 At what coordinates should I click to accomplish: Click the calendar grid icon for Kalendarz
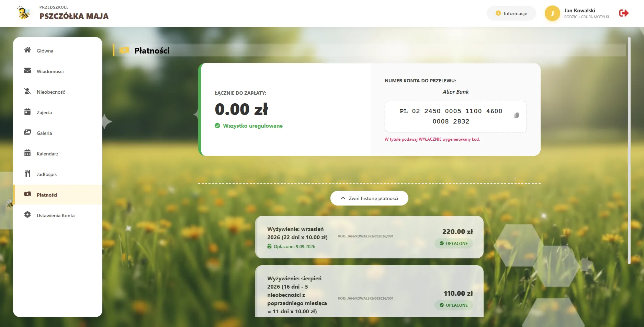point(27,153)
